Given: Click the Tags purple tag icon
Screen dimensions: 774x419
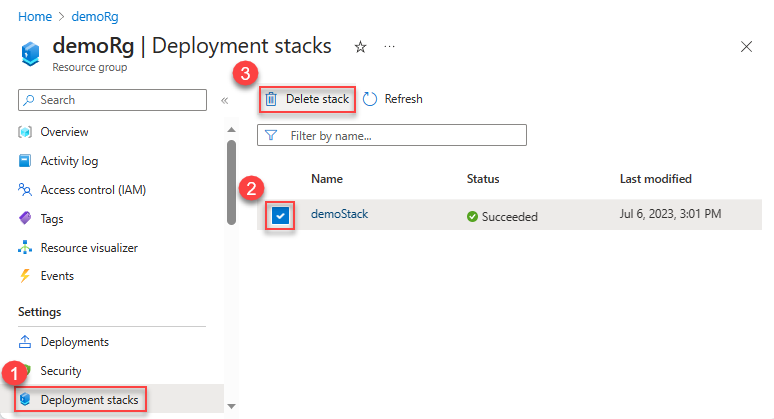Looking at the screenshot, I should [x=25, y=218].
